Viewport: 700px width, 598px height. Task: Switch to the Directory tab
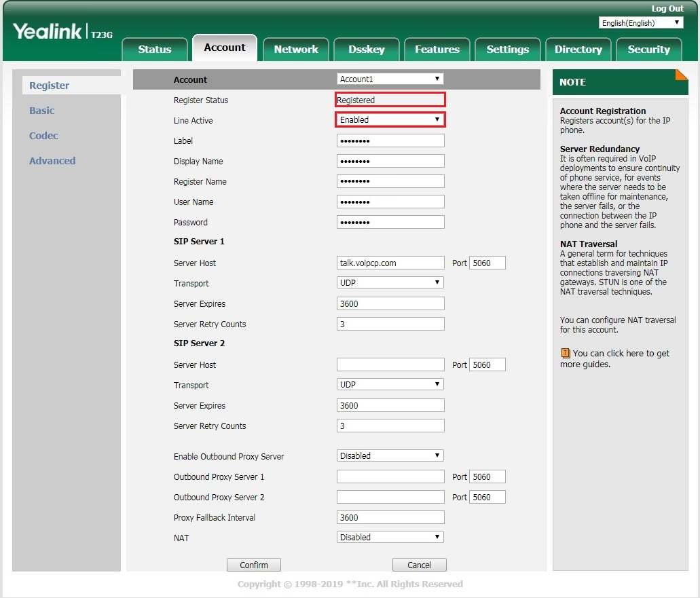578,49
